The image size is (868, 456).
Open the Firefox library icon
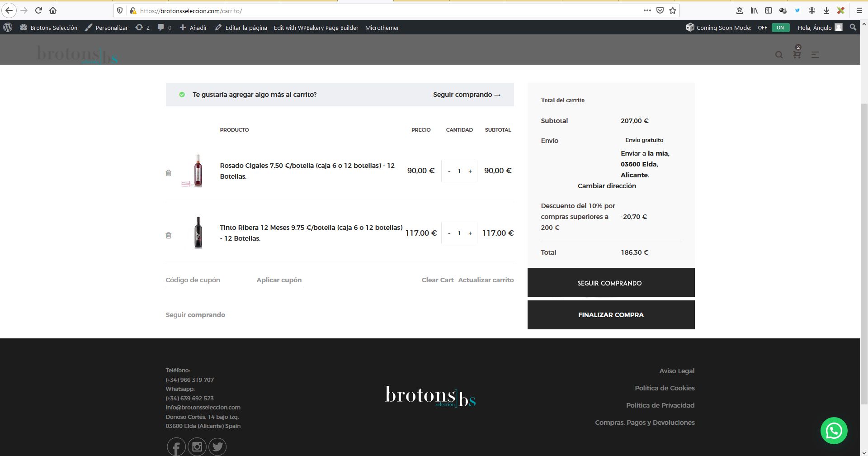[754, 10]
